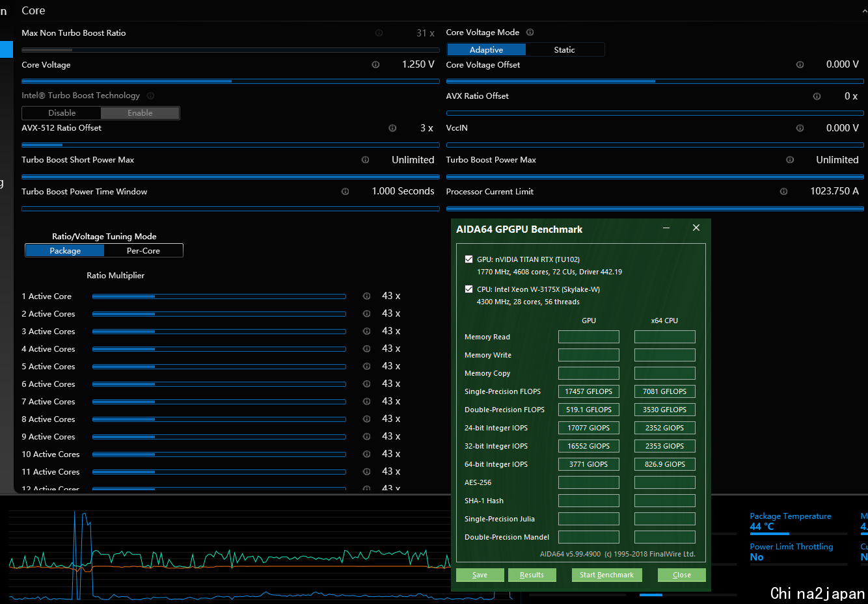Click info icon beside Intel Turbo Boost Technology
The width and height of the screenshot is (868, 604).
[150, 96]
